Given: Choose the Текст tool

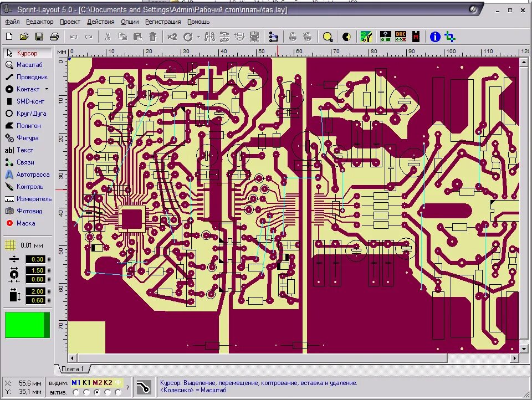Looking at the screenshot, I should (28, 150).
